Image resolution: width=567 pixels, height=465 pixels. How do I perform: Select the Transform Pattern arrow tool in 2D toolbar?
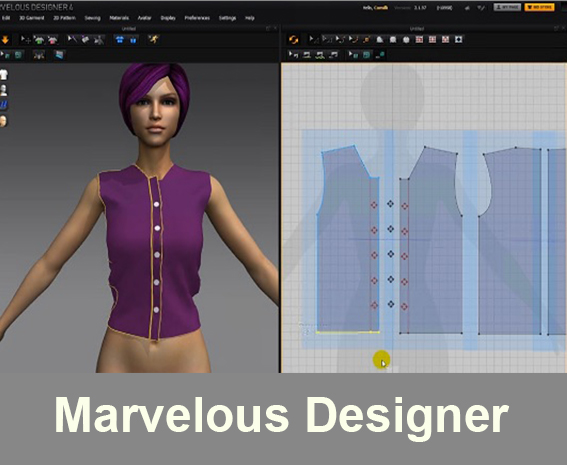point(313,39)
